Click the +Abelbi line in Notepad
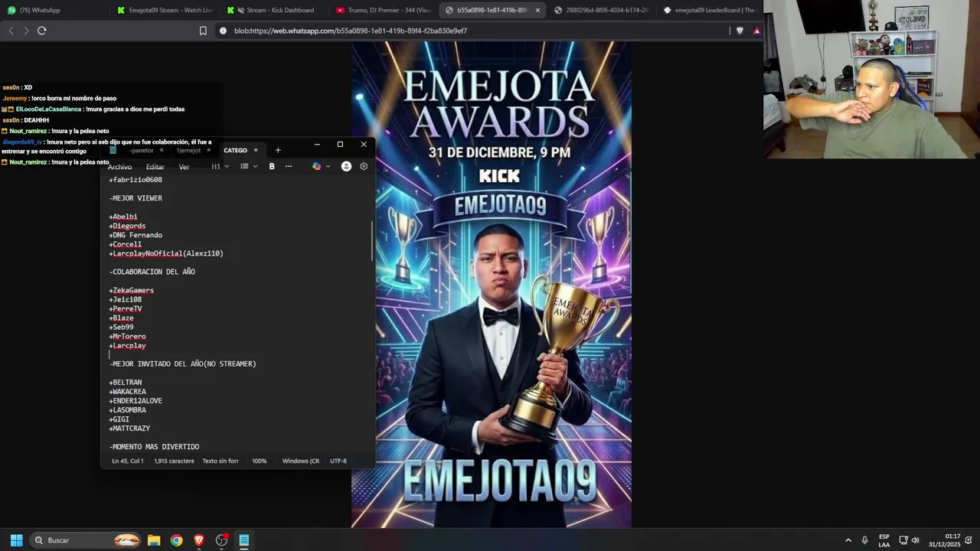 (123, 217)
